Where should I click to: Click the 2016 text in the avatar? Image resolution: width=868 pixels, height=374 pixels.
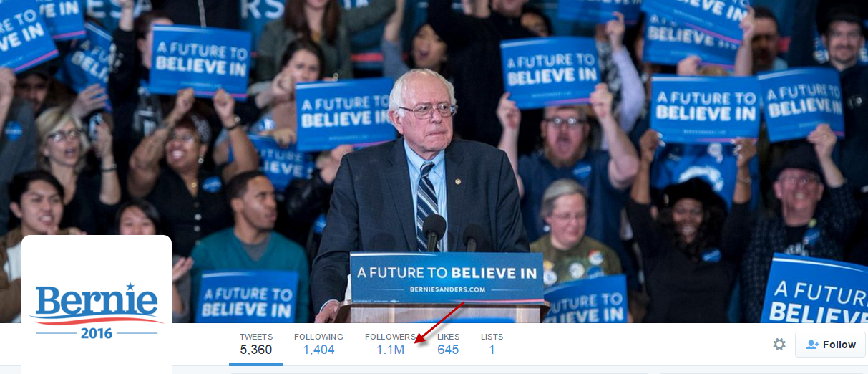(97, 333)
